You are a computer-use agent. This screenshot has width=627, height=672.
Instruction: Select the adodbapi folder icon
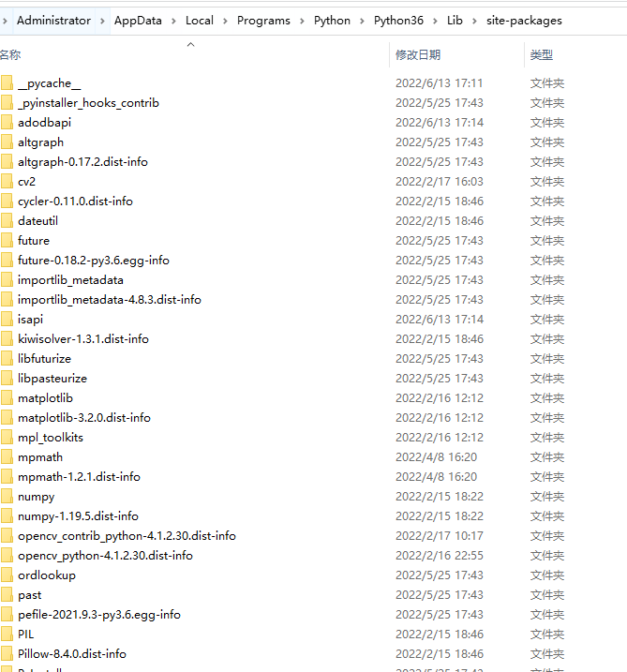(x=7, y=123)
